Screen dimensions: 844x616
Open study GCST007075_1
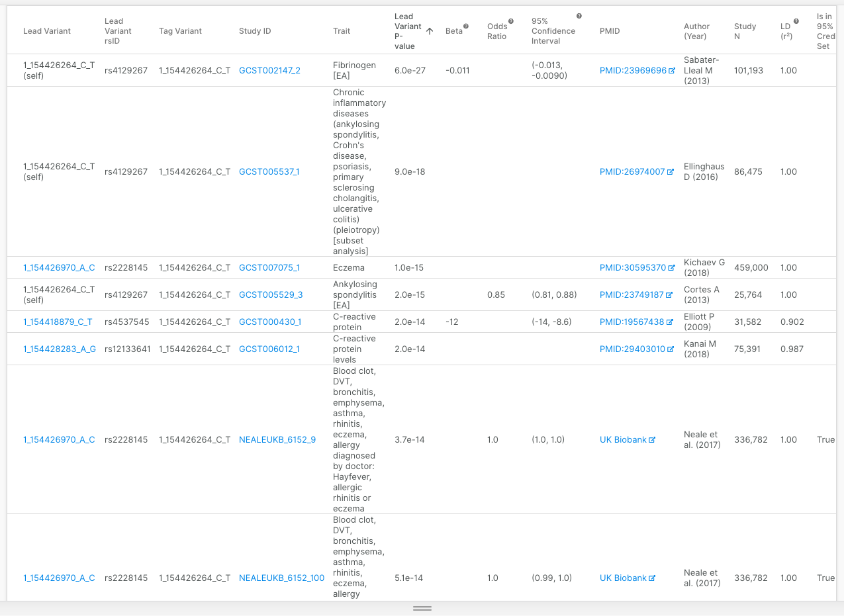click(269, 268)
